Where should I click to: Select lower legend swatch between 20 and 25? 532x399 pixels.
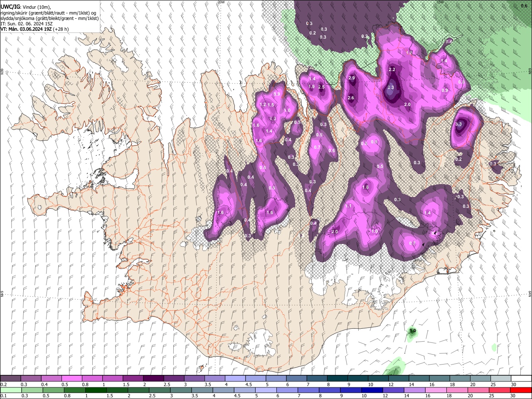coord(478,390)
